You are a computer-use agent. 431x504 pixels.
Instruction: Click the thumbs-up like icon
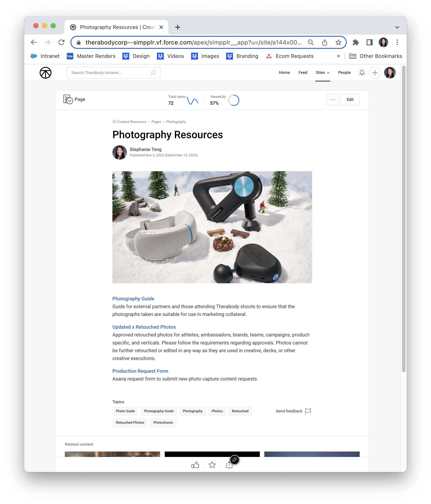pos(195,465)
